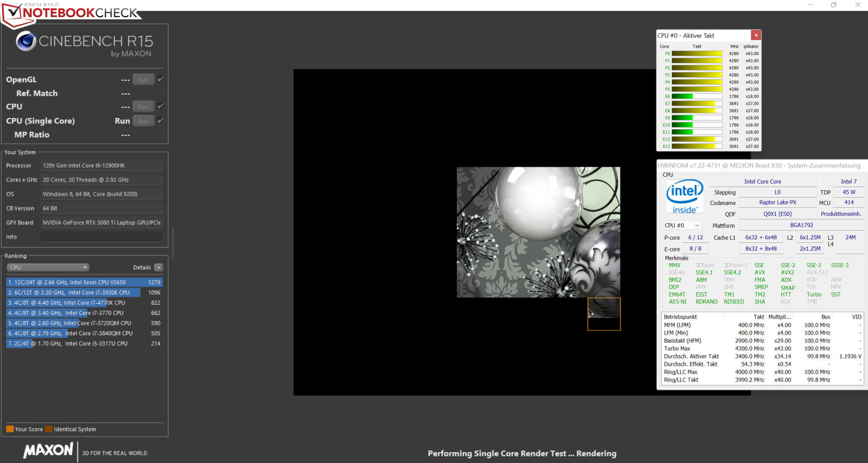Toggle the CPU test checkbox
The image size is (868, 463).
coord(160,106)
